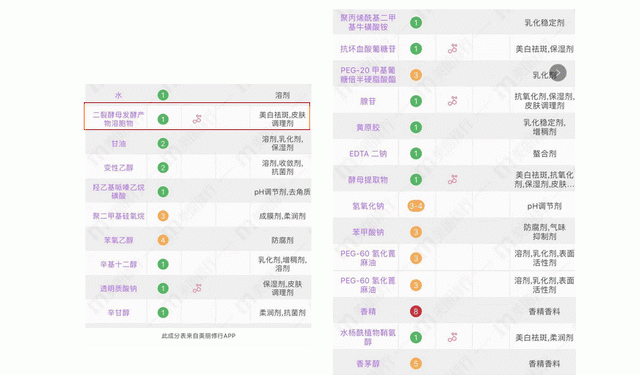
Task: Click the active-ingredient molecule icon for 透明质酸钠
Action: point(197,288)
